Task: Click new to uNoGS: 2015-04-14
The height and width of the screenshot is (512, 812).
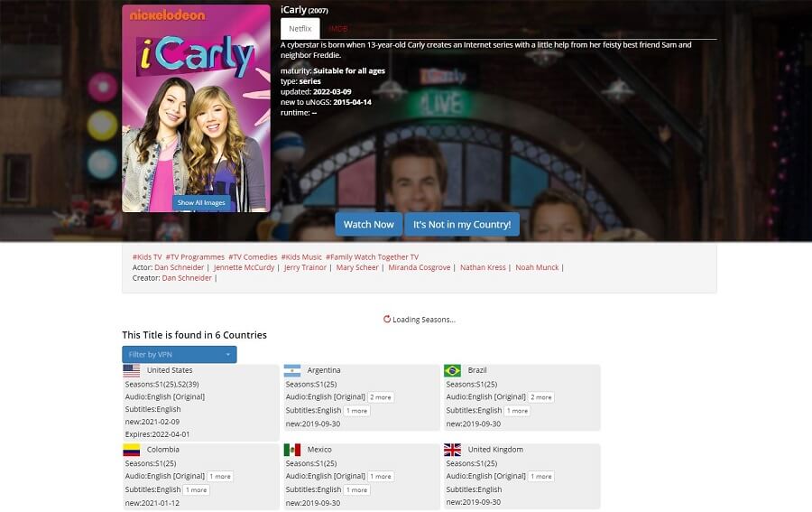Action: point(326,102)
